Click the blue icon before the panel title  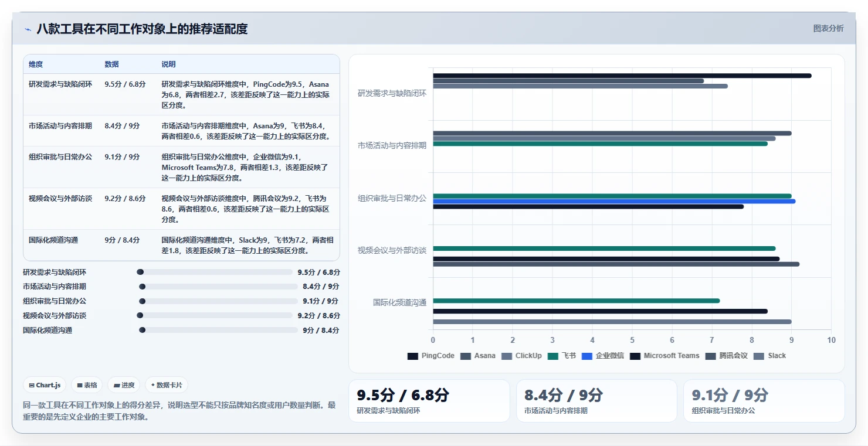(x=28, y=29)
